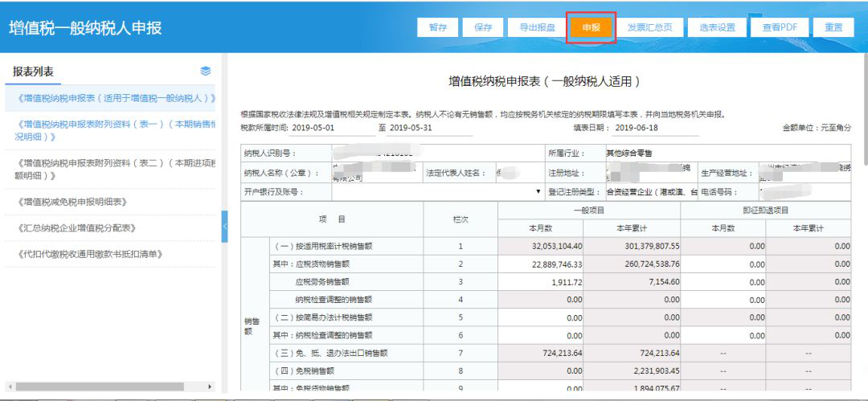Click the 本月数 cell 724,213.64 in row 7

coord(540,353)
